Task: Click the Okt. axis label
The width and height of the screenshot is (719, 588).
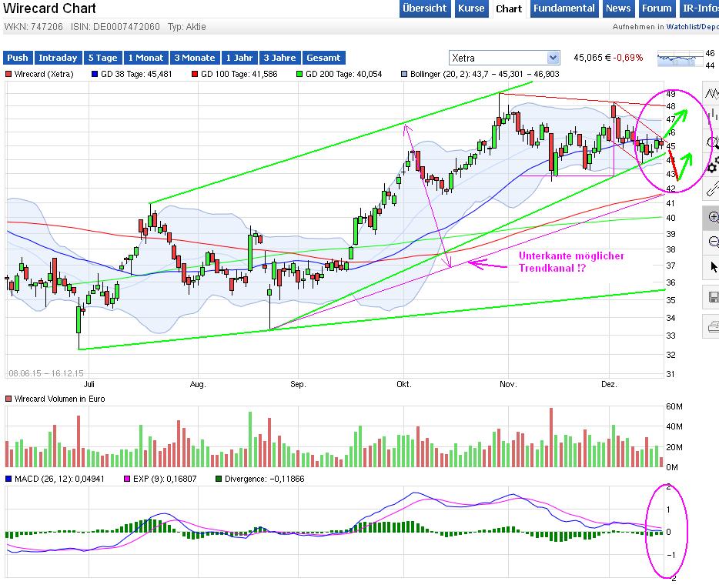Action: click(x=404, y=384)
